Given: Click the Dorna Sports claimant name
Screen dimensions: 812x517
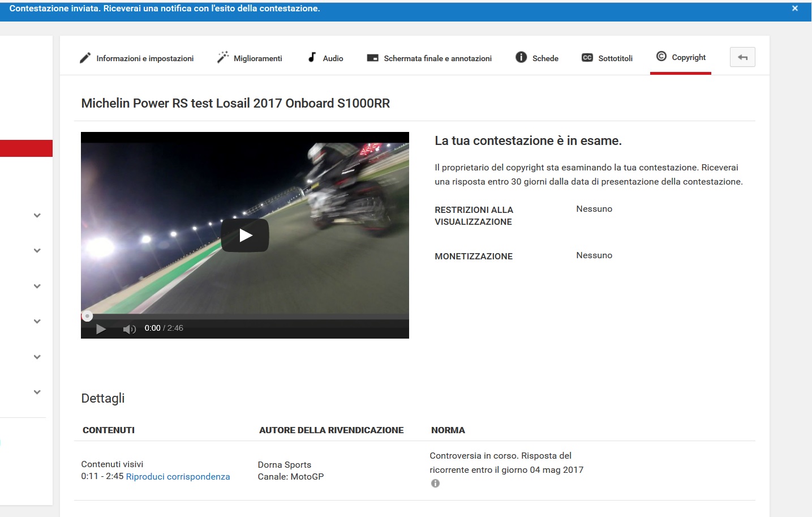Looking at the screenshot, I should pyautogui.click(x=284, y=465).
